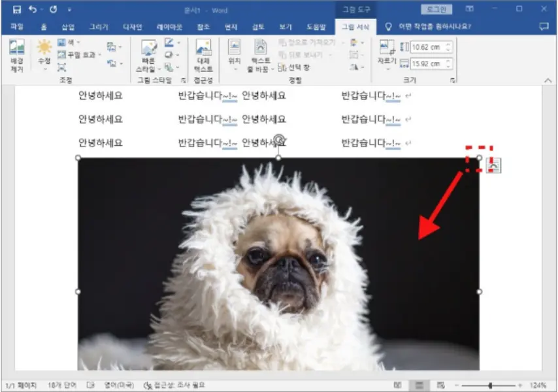
Task: Switch to Web Layout view in status bar
Action: (441, 385)
